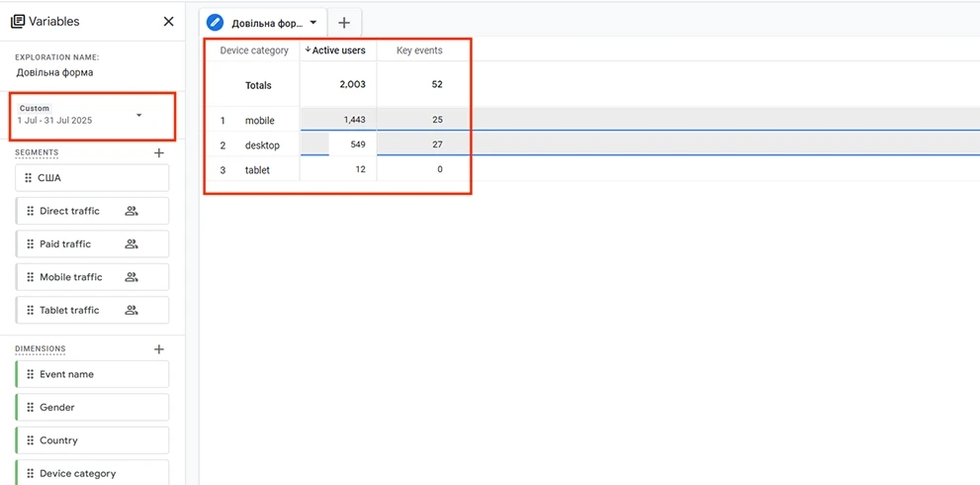
Task: Select the Event name dimension
Action: coord(93,374)
